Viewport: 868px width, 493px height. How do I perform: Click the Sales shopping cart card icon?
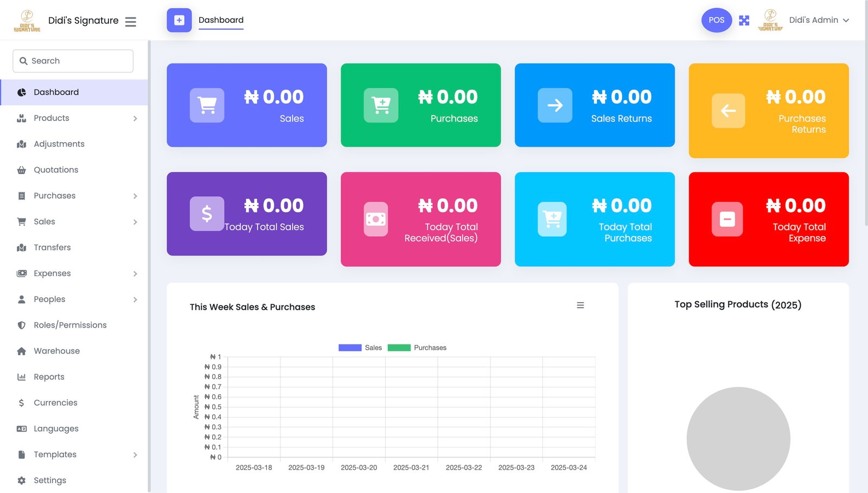(207, 105)
